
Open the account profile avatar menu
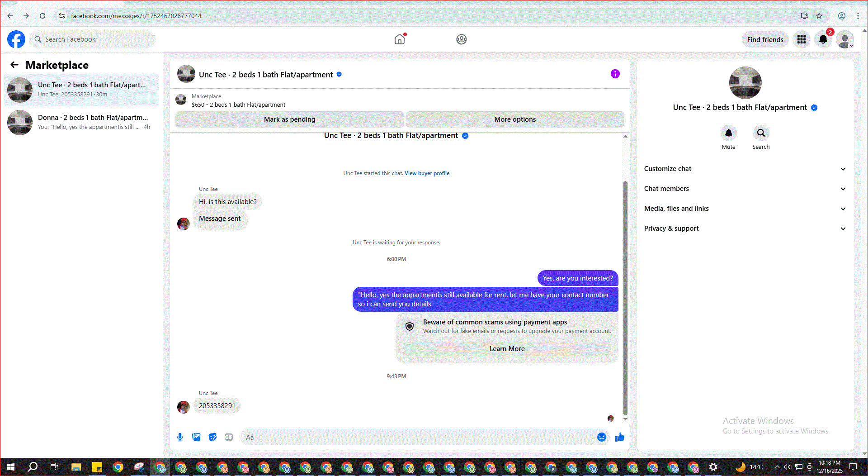coord(844,40)
